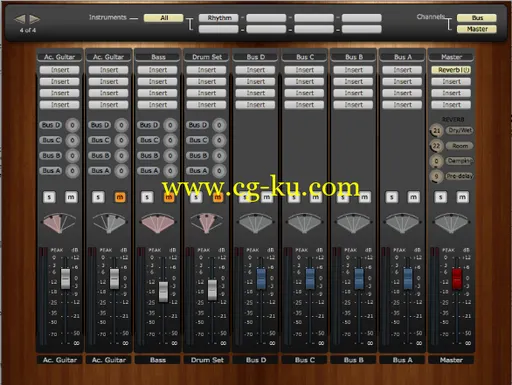Click Bus C send knob on first Ac. Guitar
Screen dimensions: 512x385
click(72, 140)
